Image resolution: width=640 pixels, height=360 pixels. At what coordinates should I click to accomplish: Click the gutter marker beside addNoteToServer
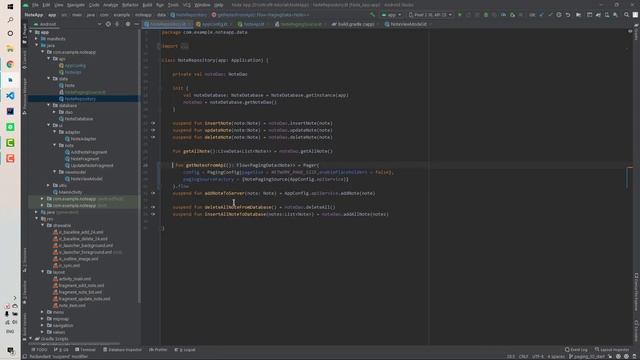click(153, 193)
